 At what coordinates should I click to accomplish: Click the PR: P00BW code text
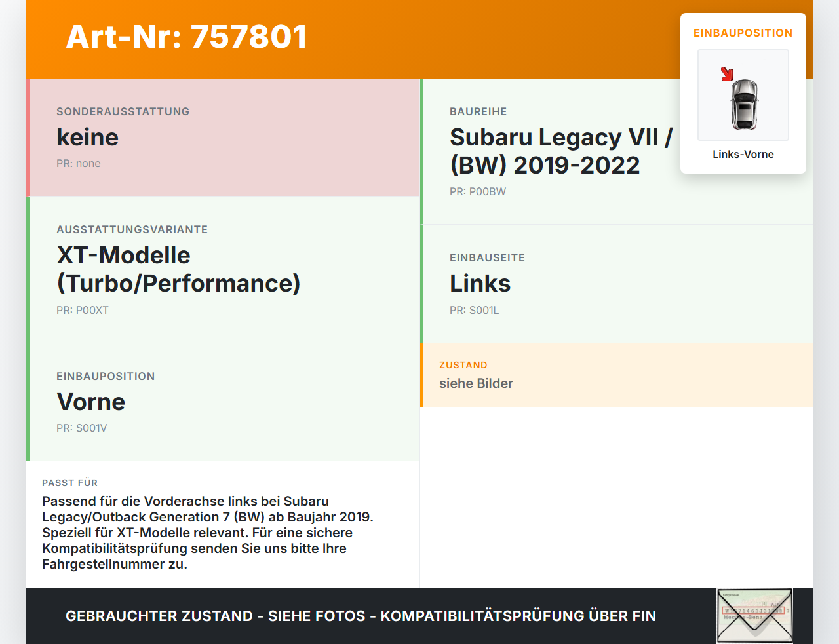coord(478,192)
